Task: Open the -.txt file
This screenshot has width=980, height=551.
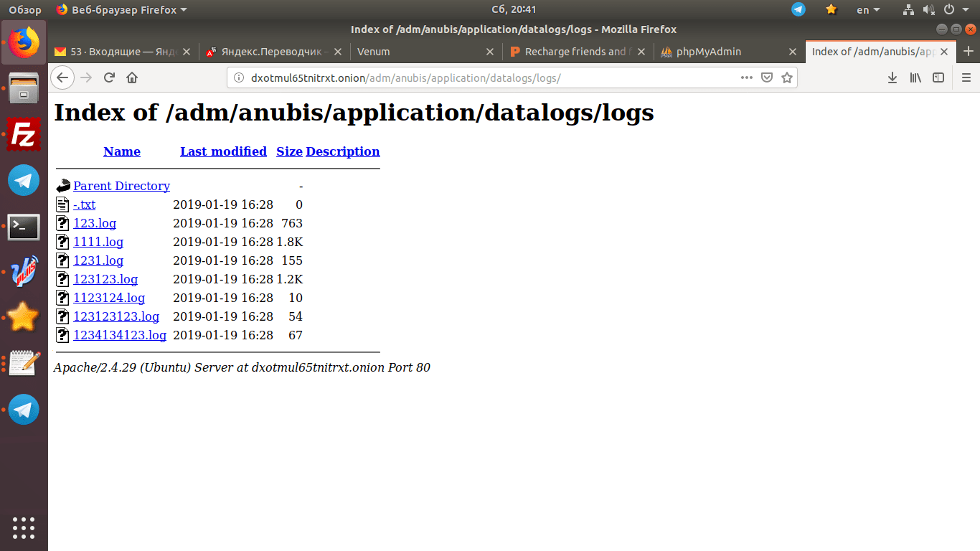Action: tap(84, 204)
